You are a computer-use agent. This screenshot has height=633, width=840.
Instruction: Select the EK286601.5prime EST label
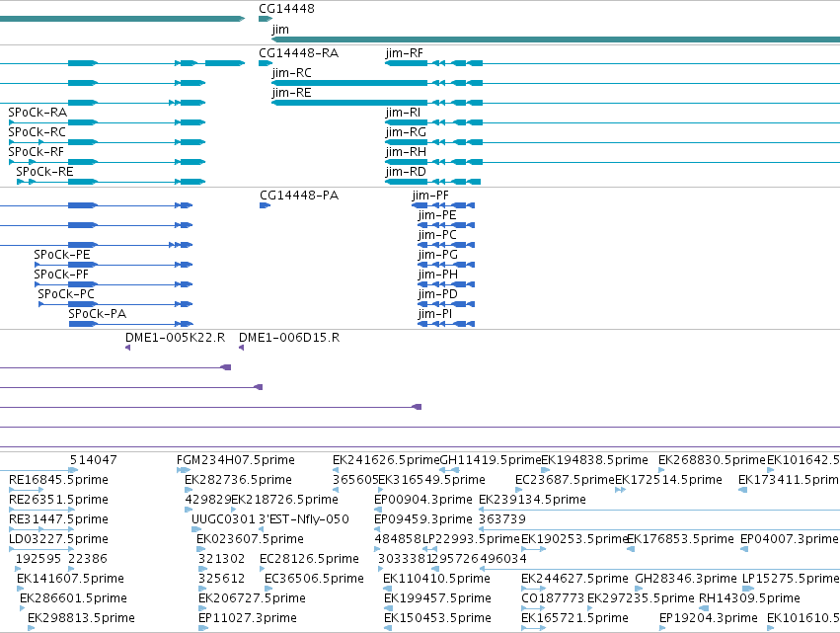[73, 599]
